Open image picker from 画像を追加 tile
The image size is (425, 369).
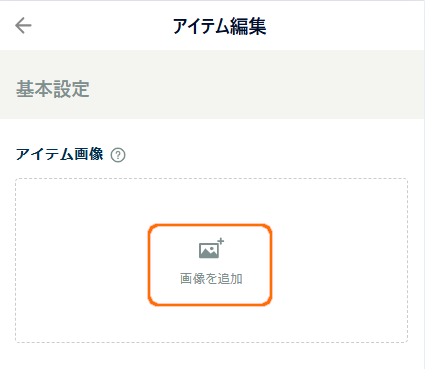[210, 265]
